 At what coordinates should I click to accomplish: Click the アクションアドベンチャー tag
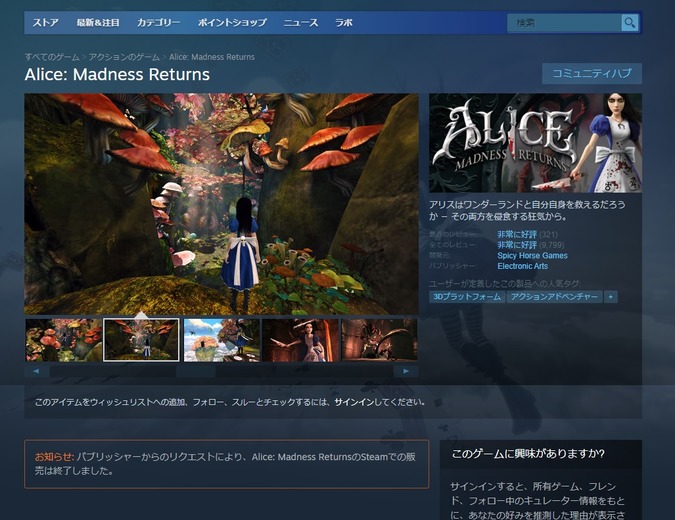pyautogui.click(x=553, y=297)
